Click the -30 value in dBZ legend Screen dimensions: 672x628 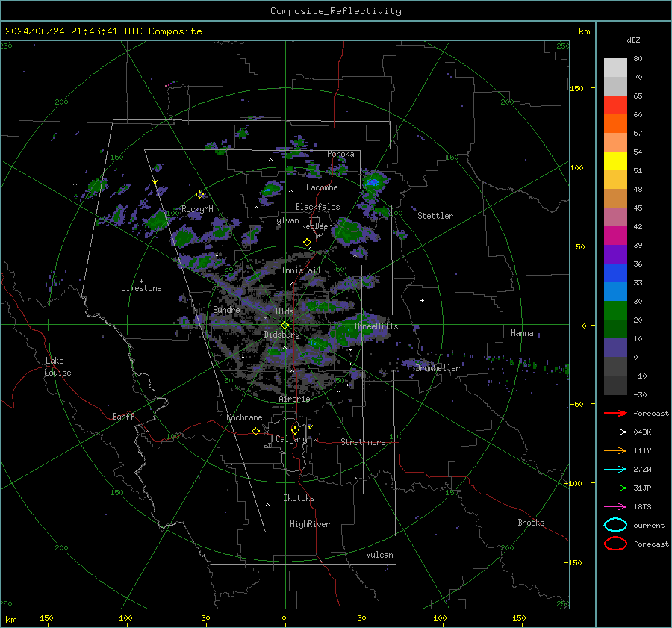point(640,394)
